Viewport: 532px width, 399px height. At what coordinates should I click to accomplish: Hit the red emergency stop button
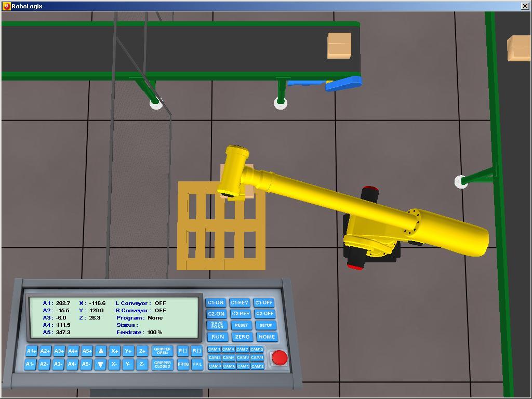[x=281, y=357]
